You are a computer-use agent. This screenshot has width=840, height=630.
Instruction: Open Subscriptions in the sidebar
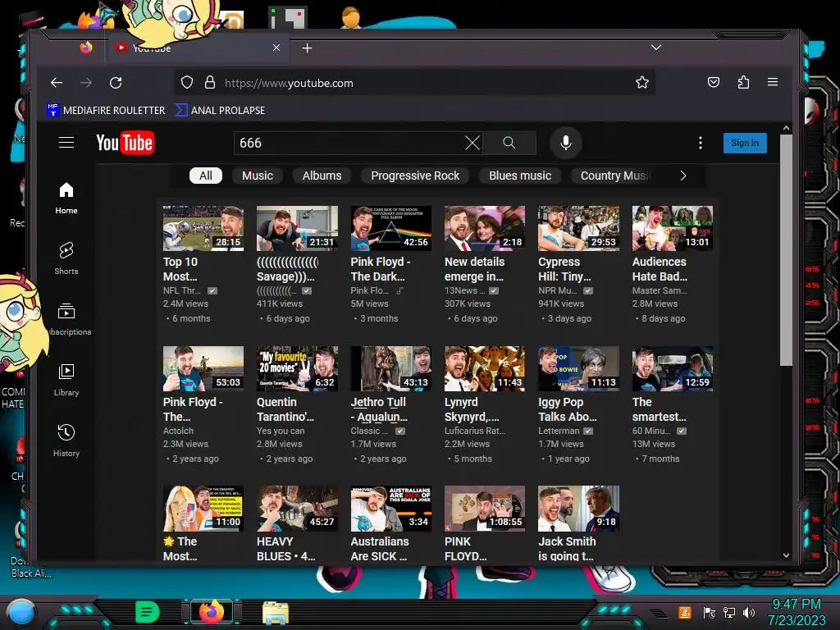66,320
